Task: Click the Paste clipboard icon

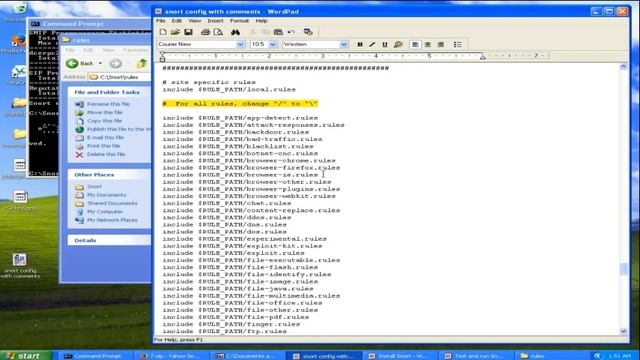Action: pyautogui.click(x=278, y=32)
